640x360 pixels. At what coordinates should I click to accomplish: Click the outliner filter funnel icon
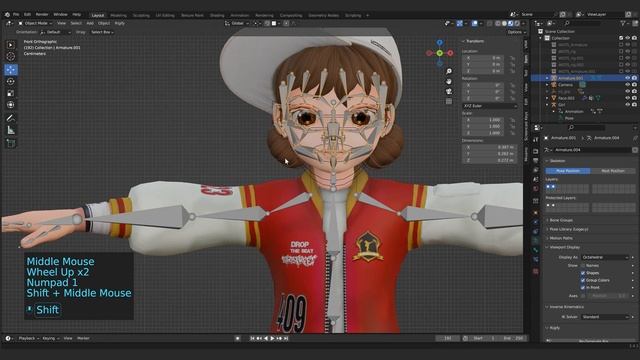tap(623, 24)
